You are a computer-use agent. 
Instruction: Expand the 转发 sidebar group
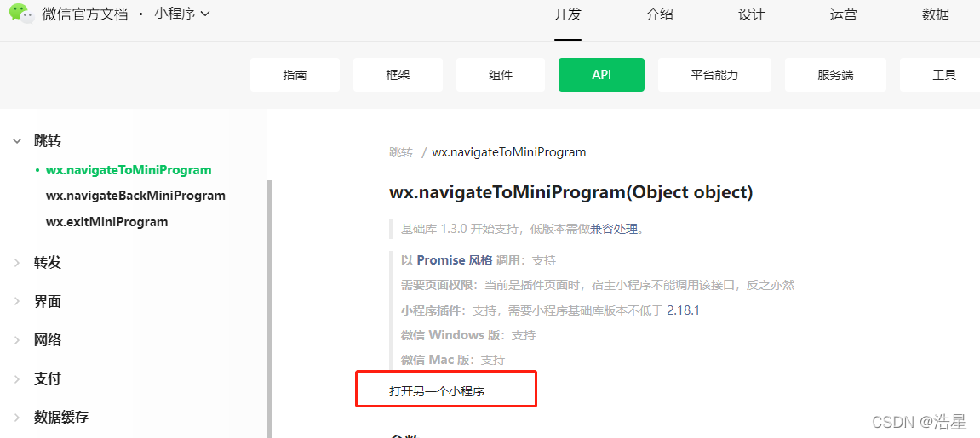[x=37, y=263]
